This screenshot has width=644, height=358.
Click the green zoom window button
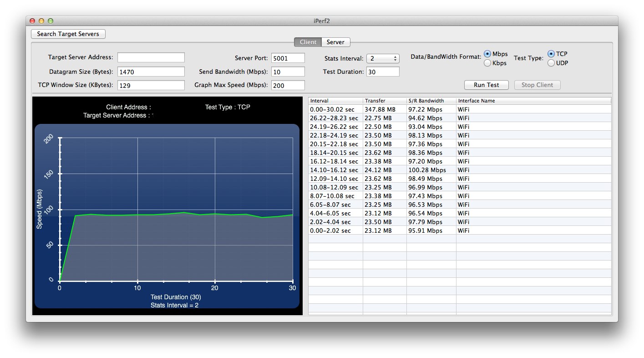click(51, 21)
